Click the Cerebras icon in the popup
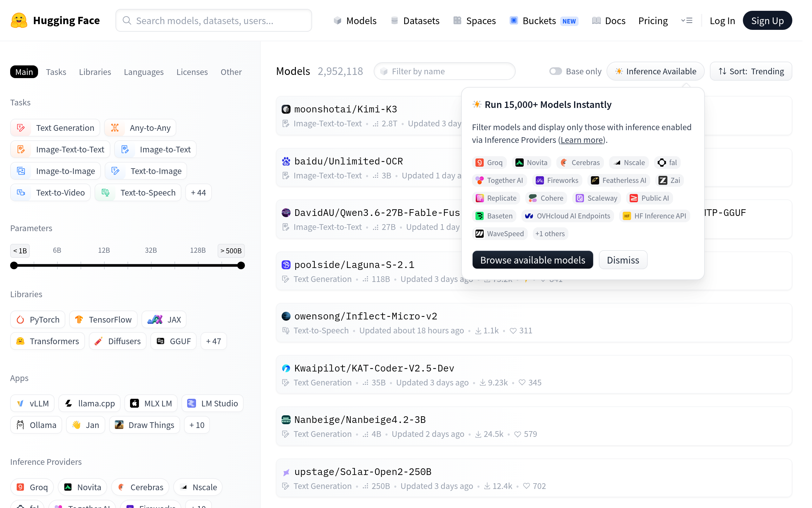Screen dimensions: 812x508 tap(564, 163)
